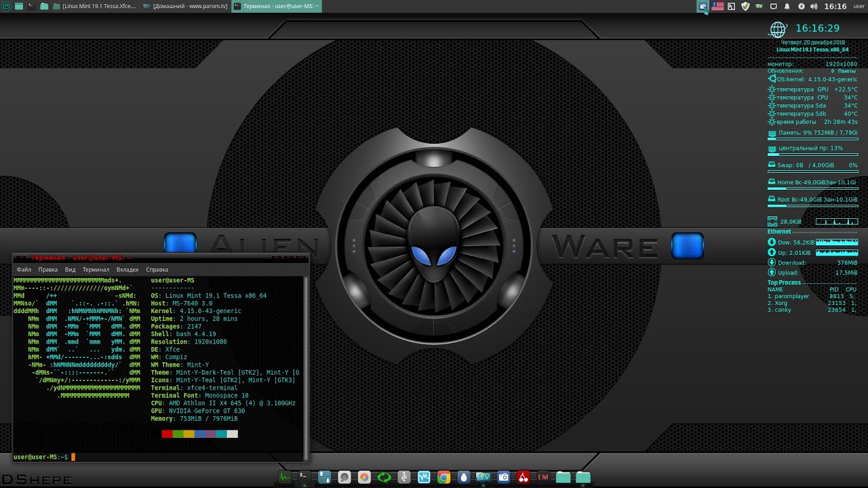Open the water drop dock icon
This screenshot has width=868, height=488.
coord(464,477)
